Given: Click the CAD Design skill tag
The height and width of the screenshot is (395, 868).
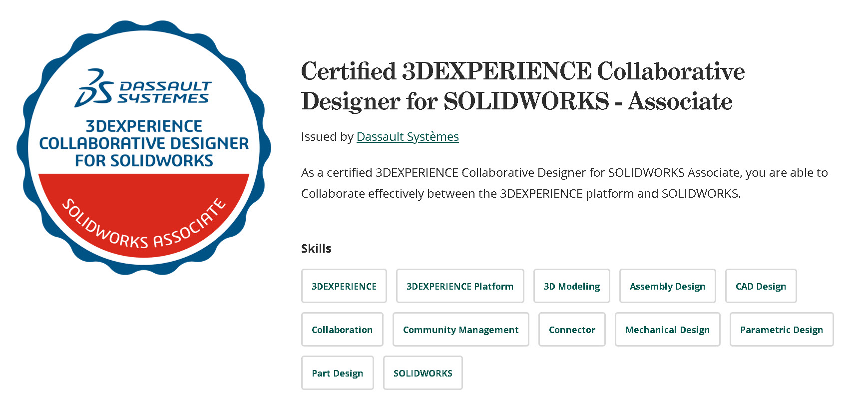Looking at the screenshot, I should coord(761,286).
